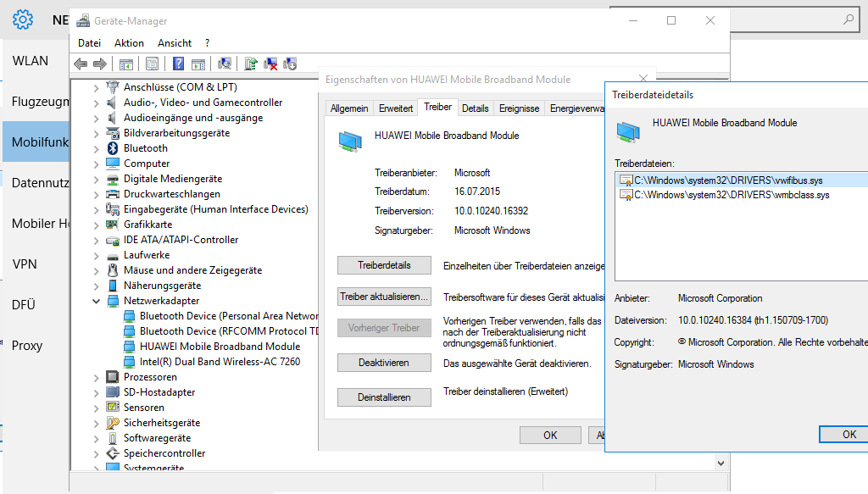Click OK in the HUAWEI properties dialog
The height and width of the screenshot is (494, 868).
coord(550,436)
